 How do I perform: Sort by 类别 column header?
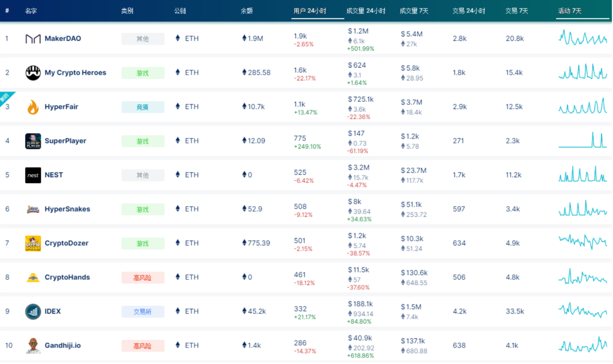point(127,11)
